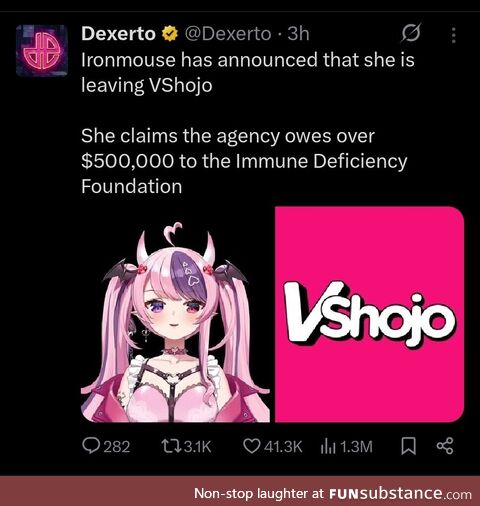Open the @Dexerto handle link

(228, 34)
